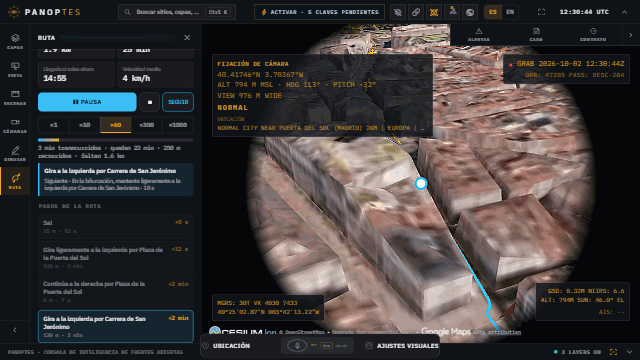Open the Ruta sidebar panel
Screen dimensions: 640x360
(x=15, y=182)
